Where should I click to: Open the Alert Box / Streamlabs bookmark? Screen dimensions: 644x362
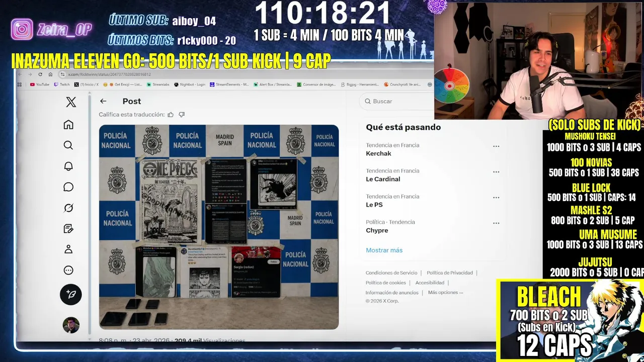tap(272, 84)
